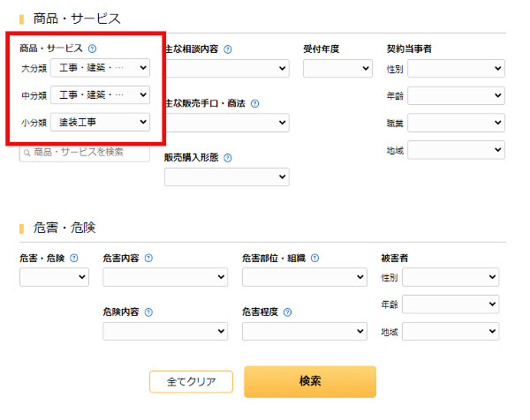Screen dimensions: 530x420
Task: Open 契約当事者 地域 dropdown
Action: [x=456, y=150]
